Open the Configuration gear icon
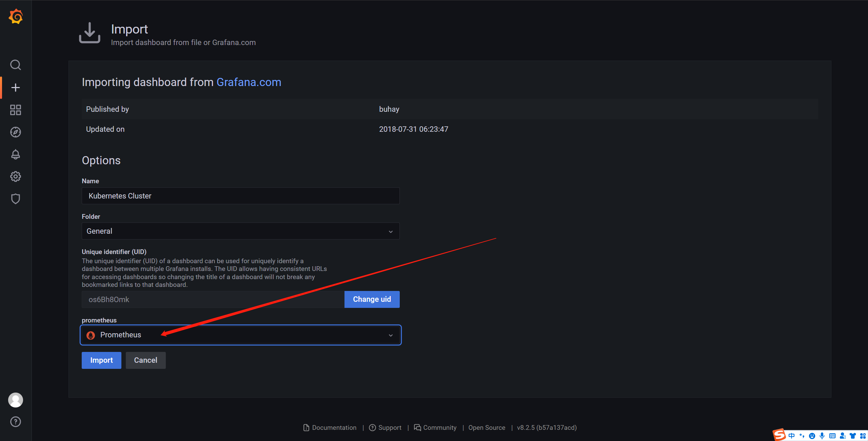Viewport: 868px width, 441px height. coord(16,176)
